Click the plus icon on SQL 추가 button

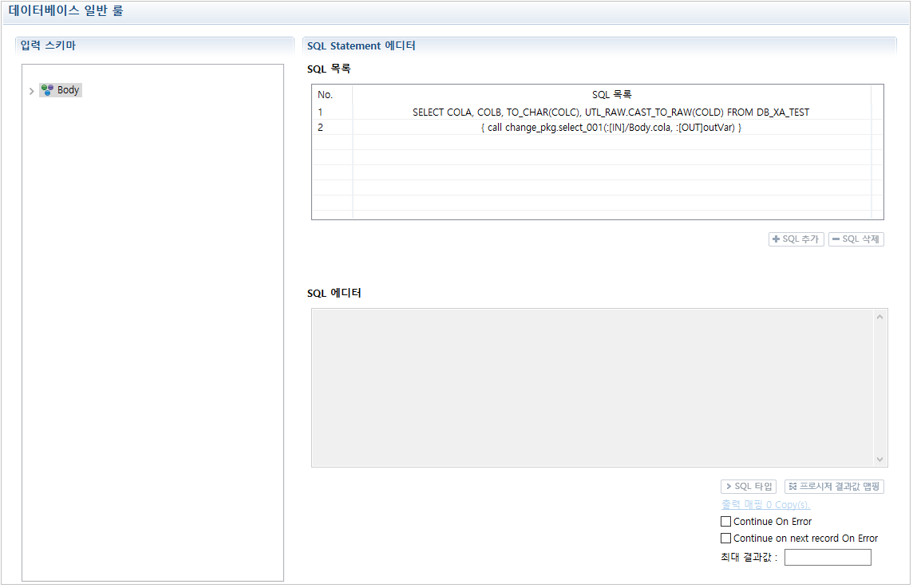pyautogui.click(x=776, y=239)
